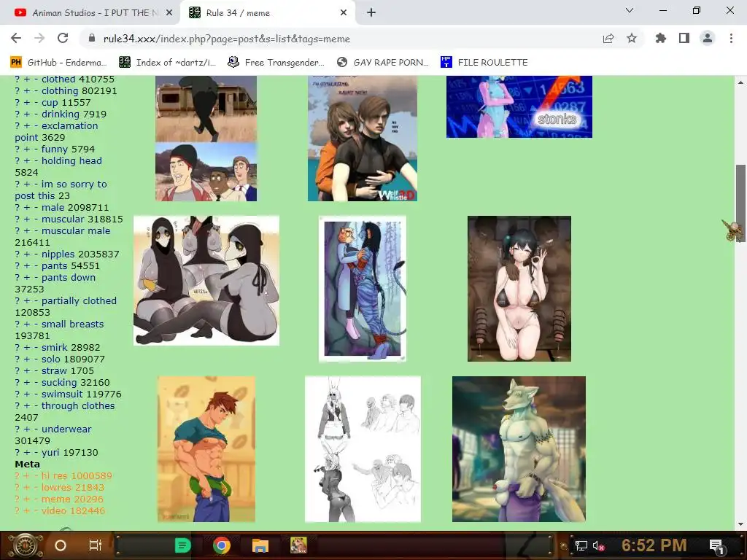The image size is (747, 560).
Task: Open Task View on the taskbar
Action: click(96, 545)
